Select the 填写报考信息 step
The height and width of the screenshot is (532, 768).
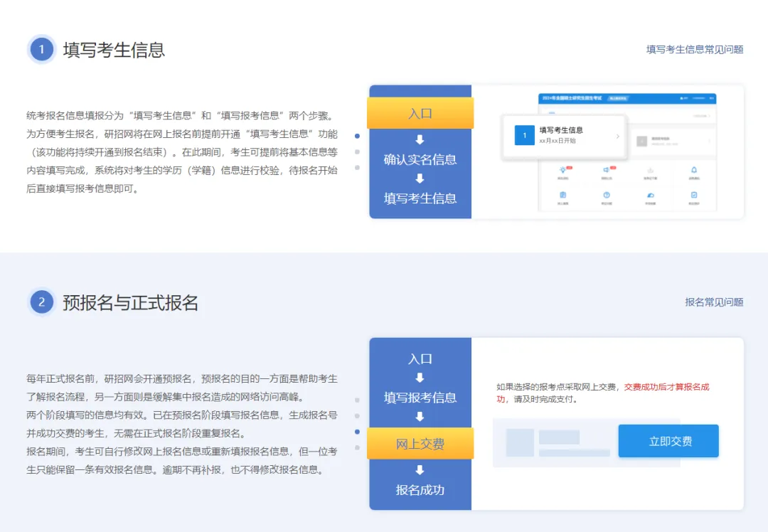coord(420,398)
